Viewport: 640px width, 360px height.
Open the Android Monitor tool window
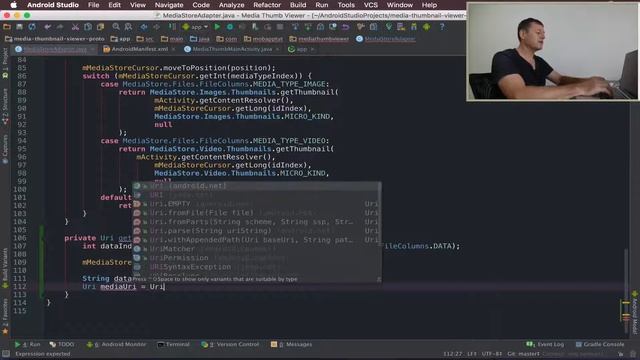(116, 344)
